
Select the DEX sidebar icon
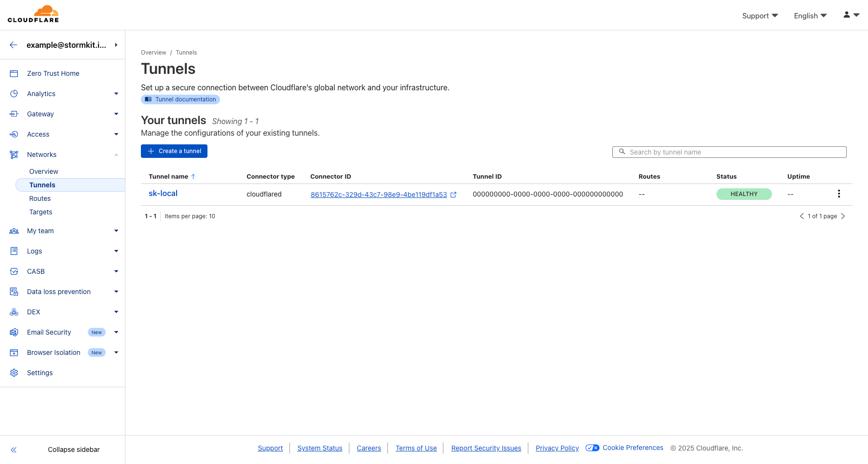coord(14,311)
